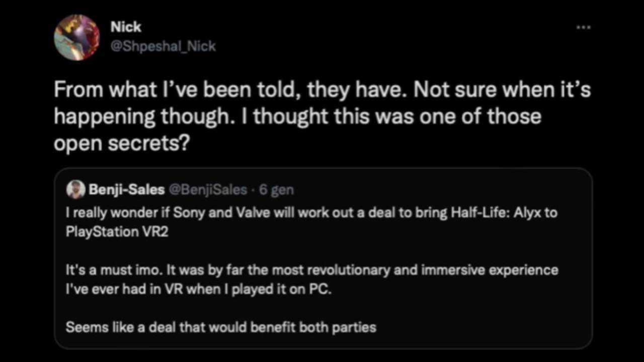Screen dimensions: 644x362
Task: Click the 'PlayStation VR2' text
Action: tap(117, 231)
